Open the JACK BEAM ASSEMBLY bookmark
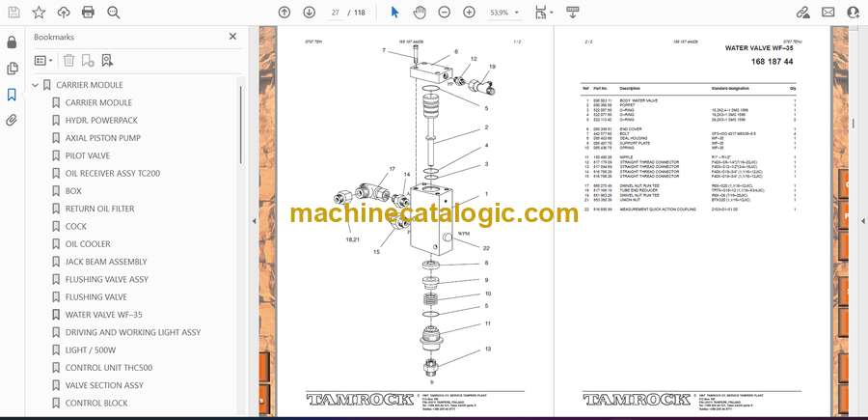Screen dimensions: 868x420 click(x=106, y=262)
